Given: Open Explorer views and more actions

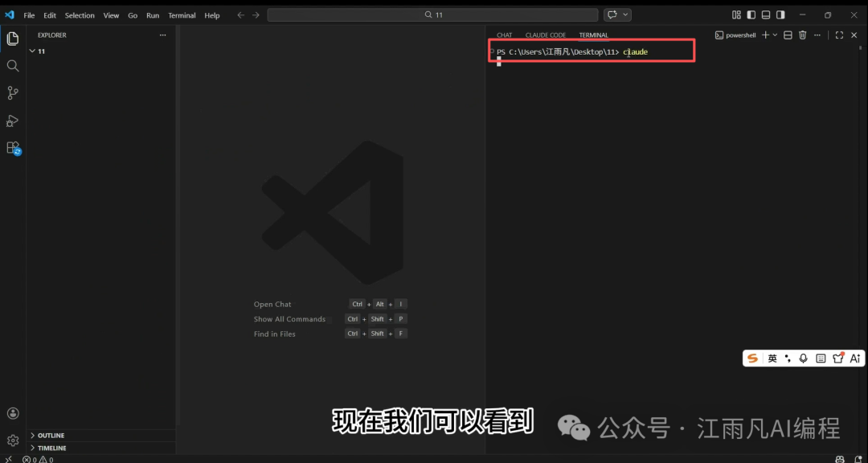Looking at the screenshot, I should [x=162, y=35].
